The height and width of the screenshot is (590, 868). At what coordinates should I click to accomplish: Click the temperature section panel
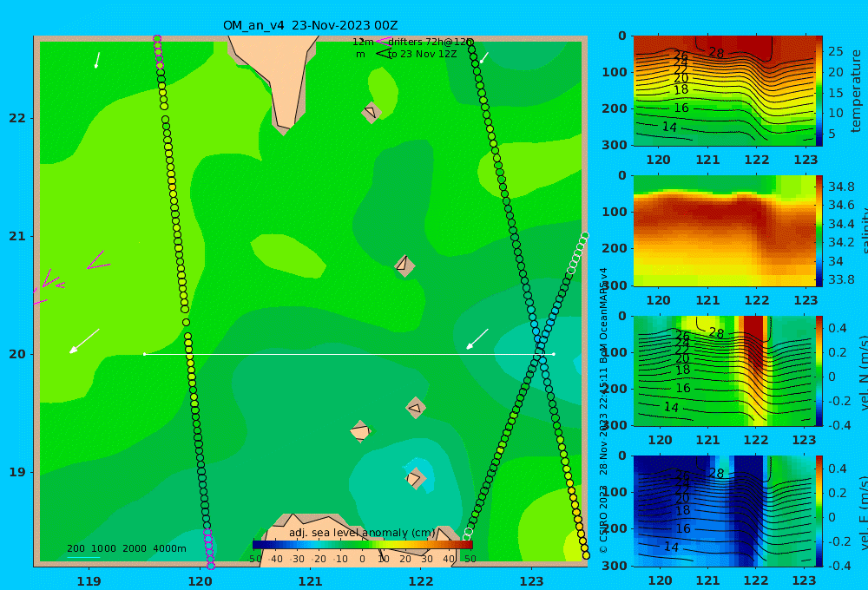tap(724, 91)
